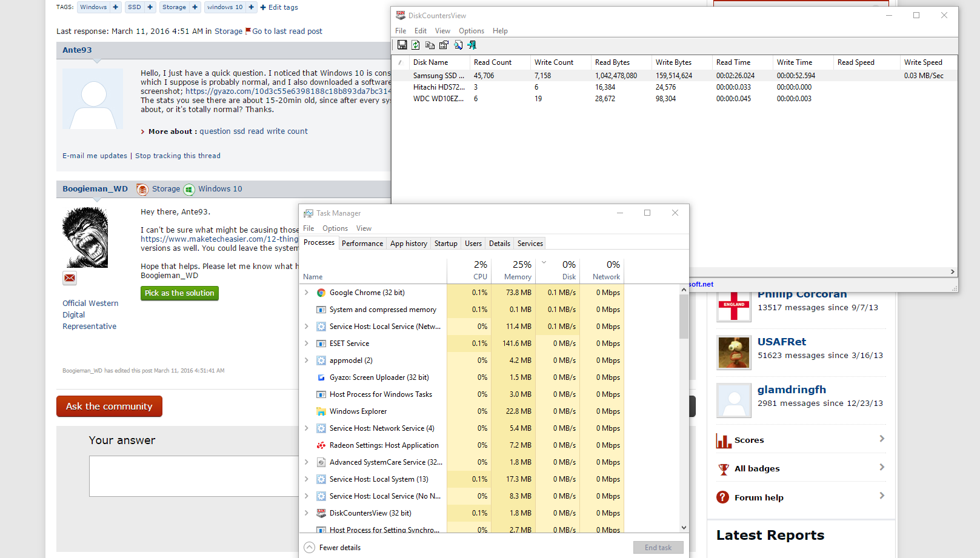The width and height of the screenshot is (980, 558).
Task: Click the plus icon on the Windows tag
Action: pos(115,7)
